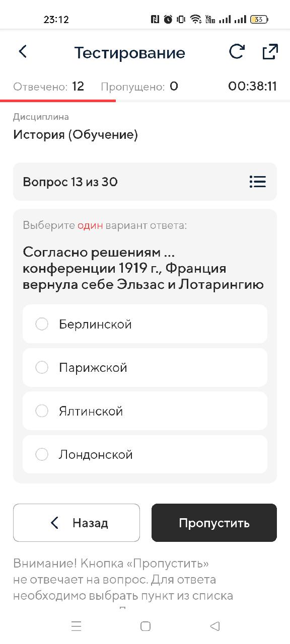Image resolution: width=290 pixels, height=644 pixels.
Task: Tap the Wi-Fi icon in the status bar
Action: click(195, 20)
